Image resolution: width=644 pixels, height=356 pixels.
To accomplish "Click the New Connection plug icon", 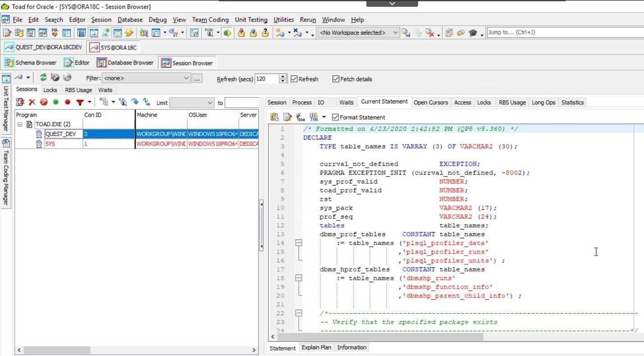I will [x=280, y=32].
